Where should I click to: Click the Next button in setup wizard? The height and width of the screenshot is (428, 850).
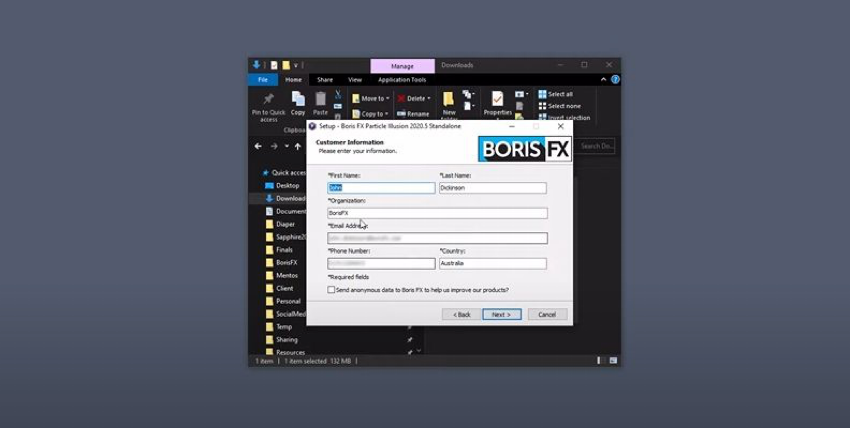[502, 314]
